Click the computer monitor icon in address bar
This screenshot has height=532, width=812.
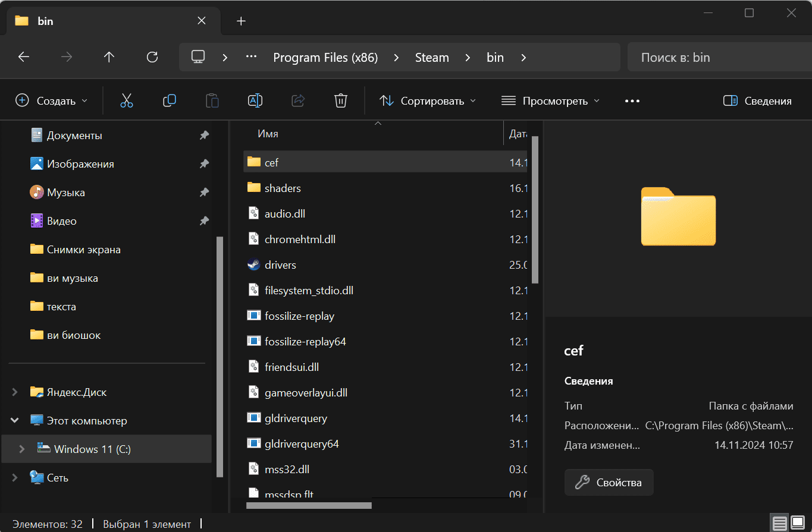[198, 57]
